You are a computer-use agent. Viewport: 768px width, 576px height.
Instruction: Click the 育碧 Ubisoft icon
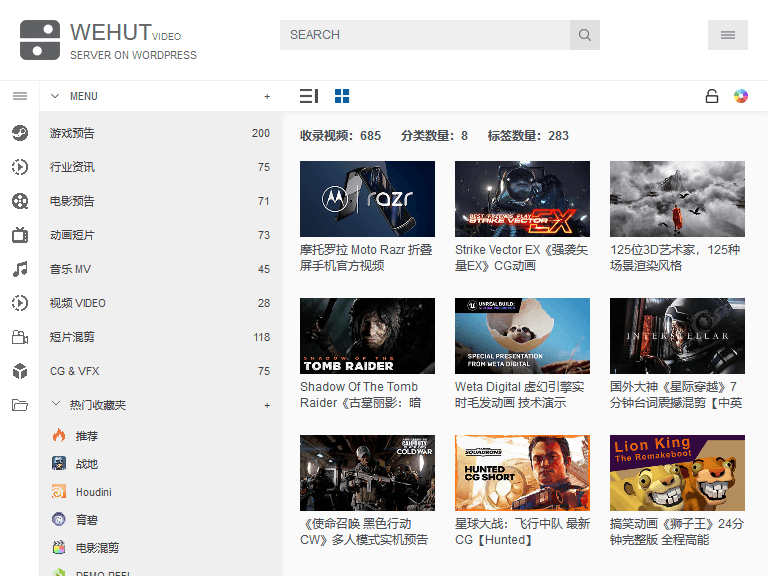(59, 519)
